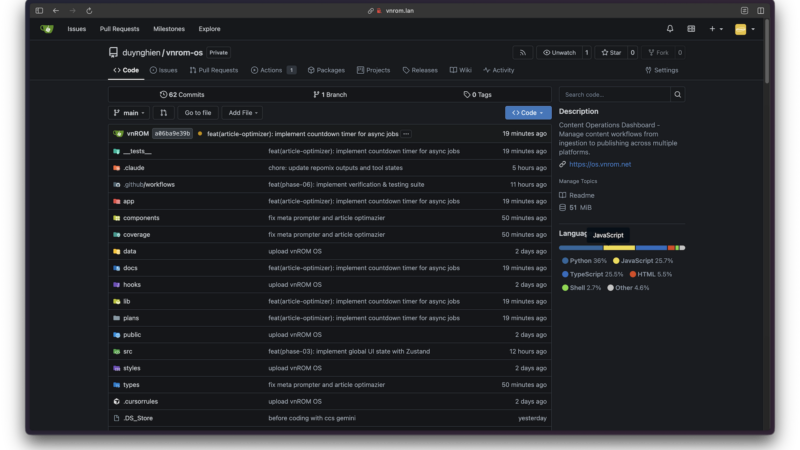Expand the blue Code dropdown button
Screen dimensions: 800x450
pyautogui.click(x=528, y=113)
